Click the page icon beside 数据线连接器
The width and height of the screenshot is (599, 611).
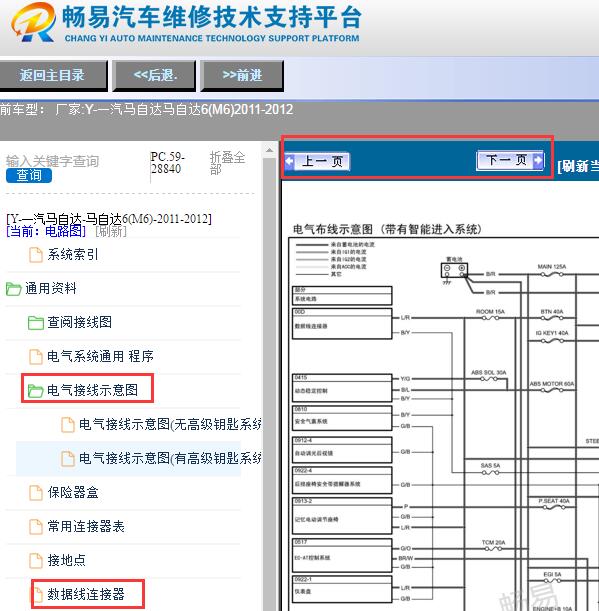pyautogui.click(x=37, y=595)
